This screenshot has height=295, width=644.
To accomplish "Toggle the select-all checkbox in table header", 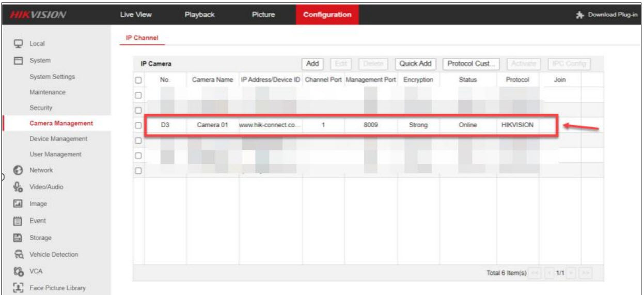I will (x=138, y=80).
